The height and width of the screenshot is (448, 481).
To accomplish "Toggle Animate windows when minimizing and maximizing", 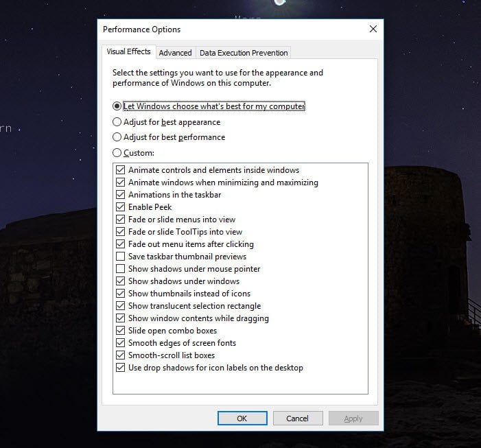I will pos(121,182).
